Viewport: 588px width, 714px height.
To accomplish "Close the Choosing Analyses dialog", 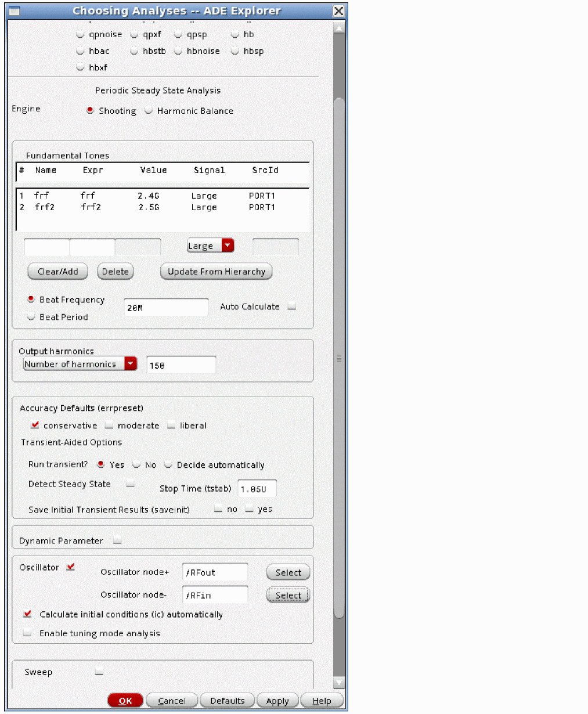I will pos(339,11).
